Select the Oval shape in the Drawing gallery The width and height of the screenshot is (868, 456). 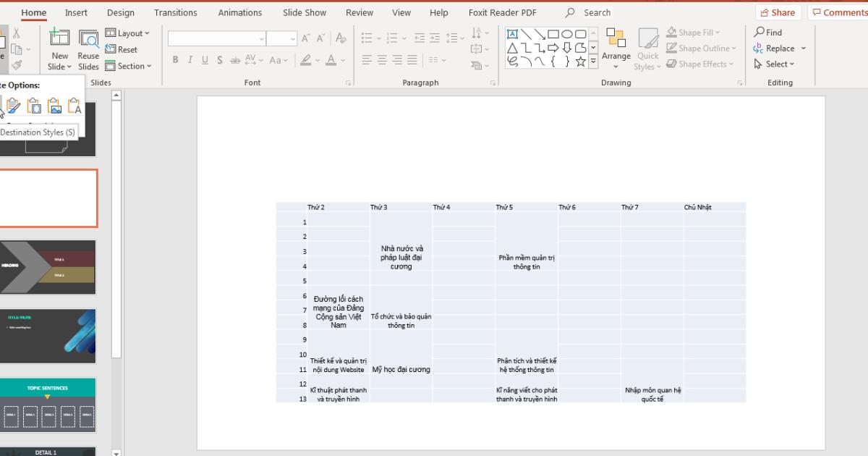click(569, 33)
